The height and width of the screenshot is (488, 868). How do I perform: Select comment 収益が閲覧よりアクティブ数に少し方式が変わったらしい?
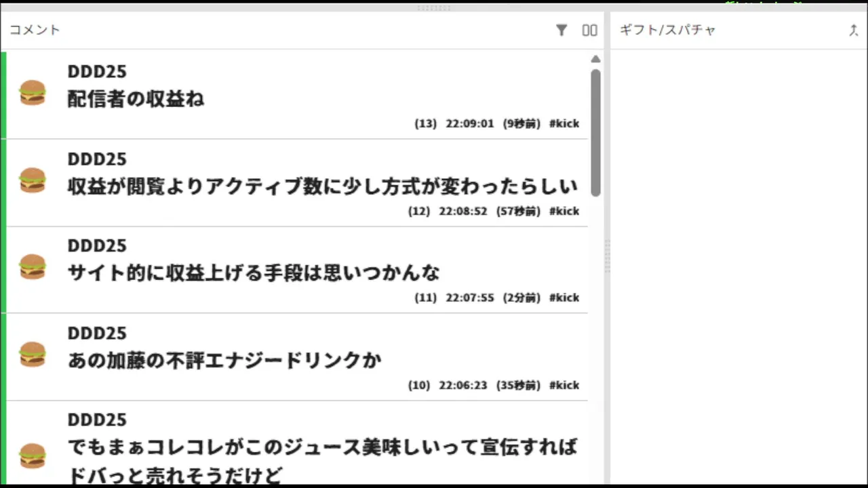click(323, 186)
